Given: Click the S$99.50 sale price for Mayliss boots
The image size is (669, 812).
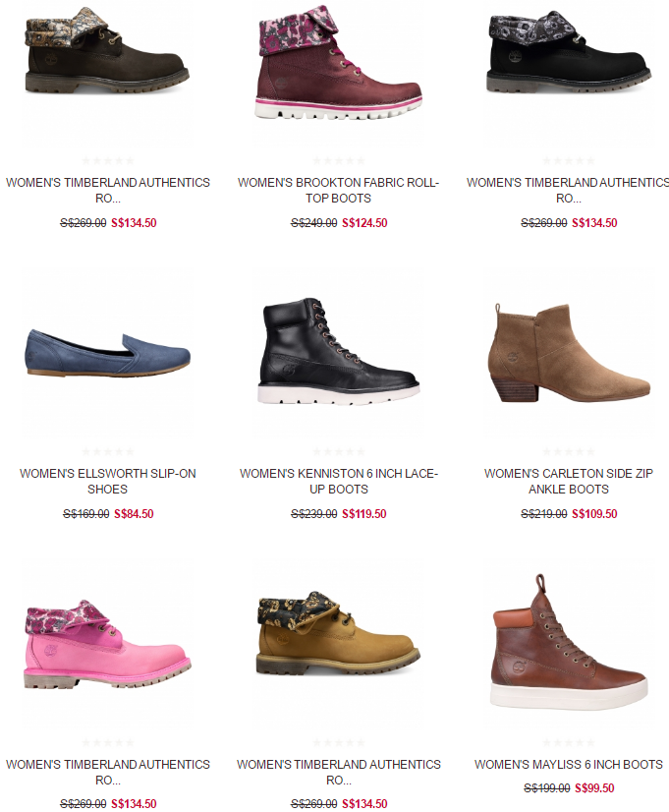Looking at the screenshot, I should pyautogui.click(x=594, y=788).
